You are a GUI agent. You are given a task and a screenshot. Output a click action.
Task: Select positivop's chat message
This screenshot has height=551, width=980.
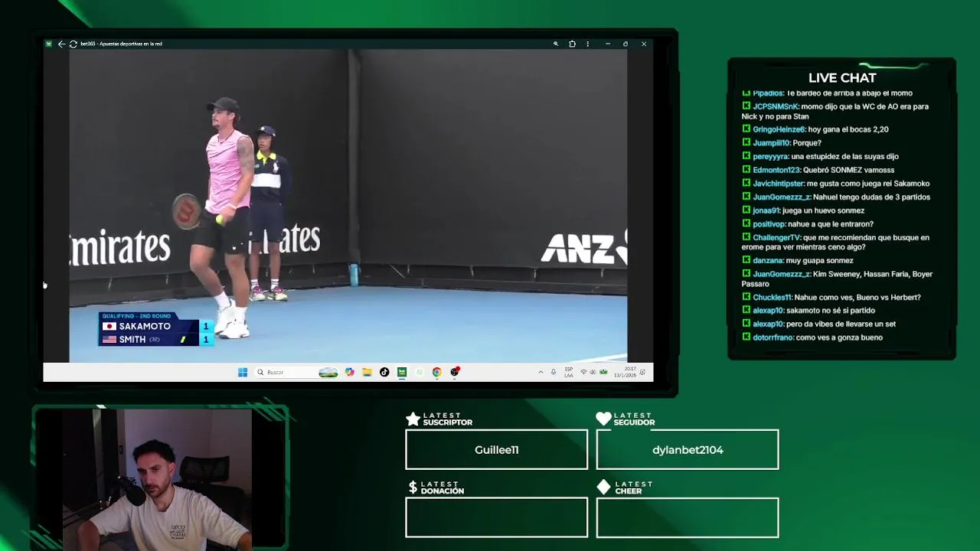click(x=808, y=224)
